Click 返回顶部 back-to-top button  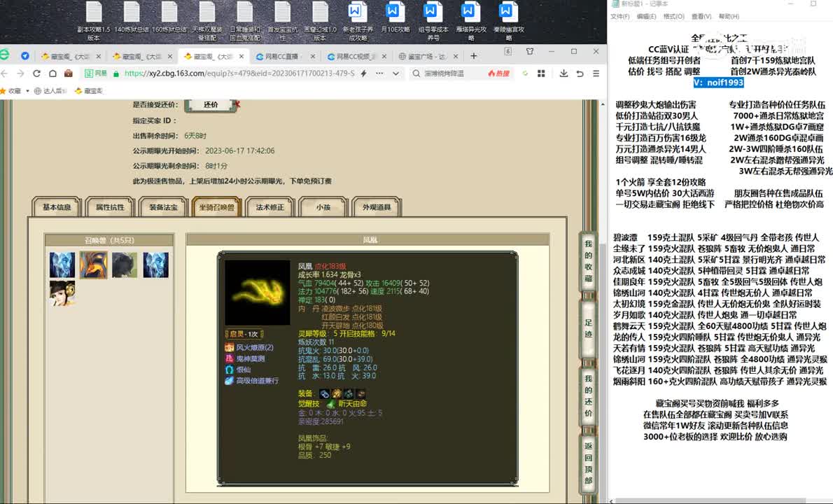coord(588,463)
